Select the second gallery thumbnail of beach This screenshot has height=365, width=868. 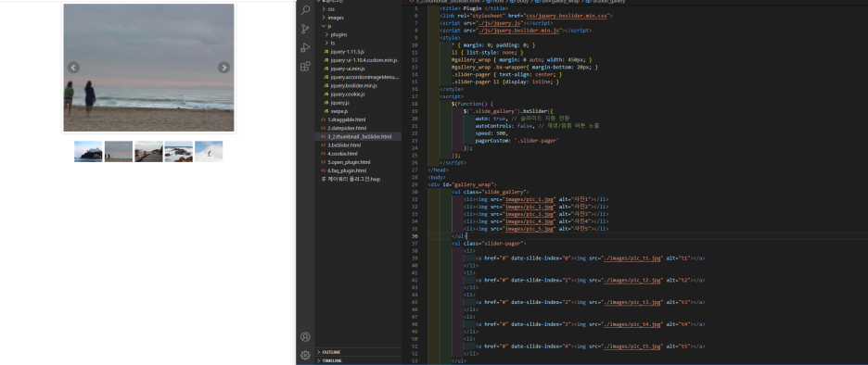coord(119,152)
